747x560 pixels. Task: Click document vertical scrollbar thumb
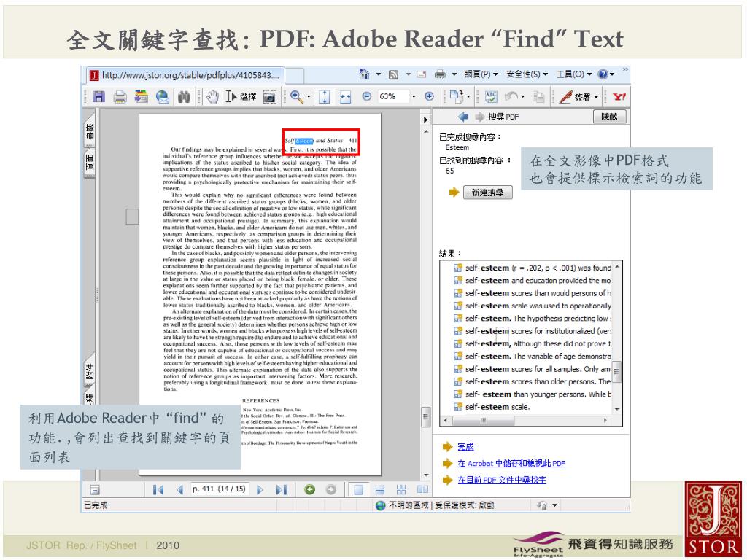(425, 416)
